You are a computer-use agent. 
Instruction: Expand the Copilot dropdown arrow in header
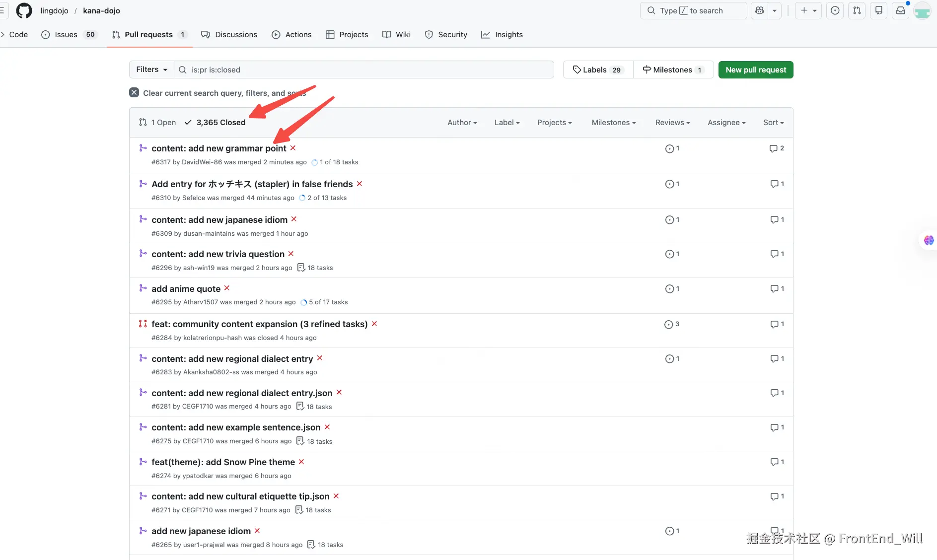tap(775, 10)
